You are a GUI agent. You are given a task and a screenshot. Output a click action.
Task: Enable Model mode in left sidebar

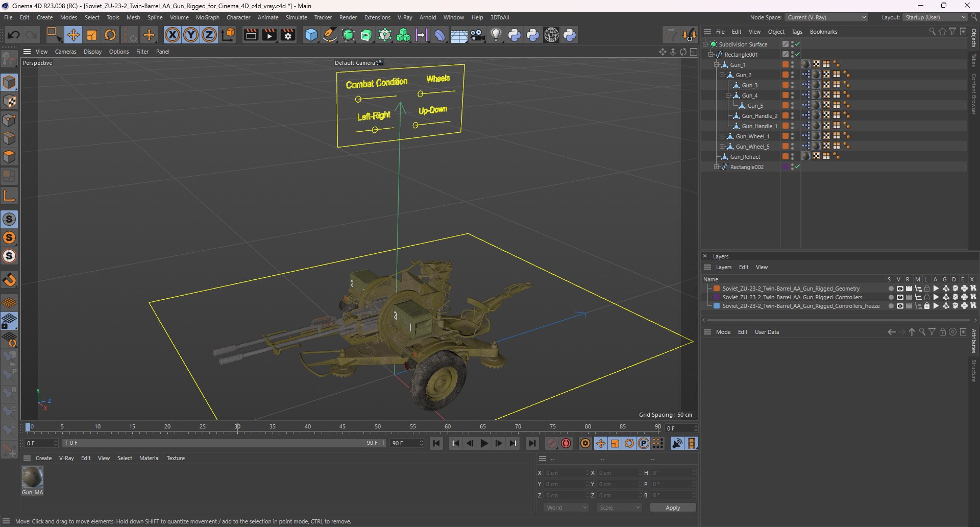click(9, 82)
